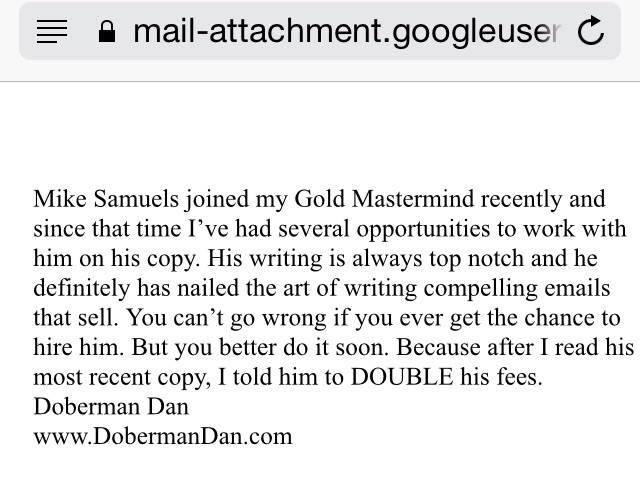640x491 pixels.
Task: Reload the page with the refresh icon
Action: coord(592,31)
